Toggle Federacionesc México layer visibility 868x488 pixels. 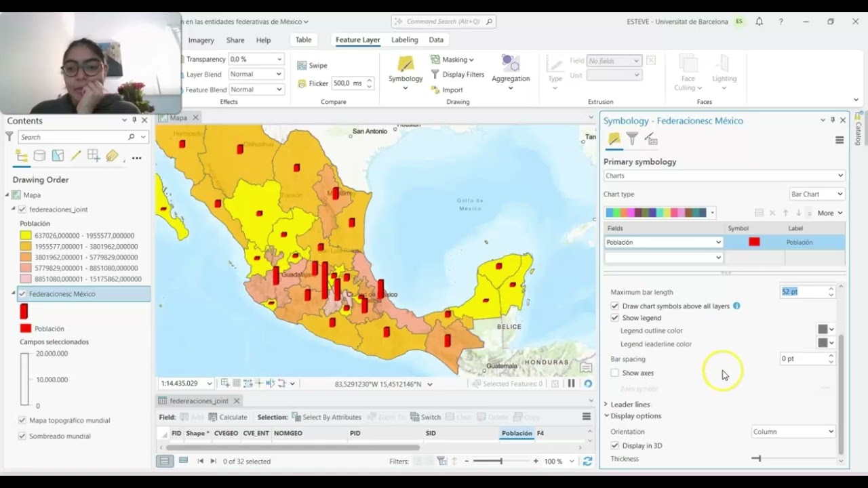[22, 294]
